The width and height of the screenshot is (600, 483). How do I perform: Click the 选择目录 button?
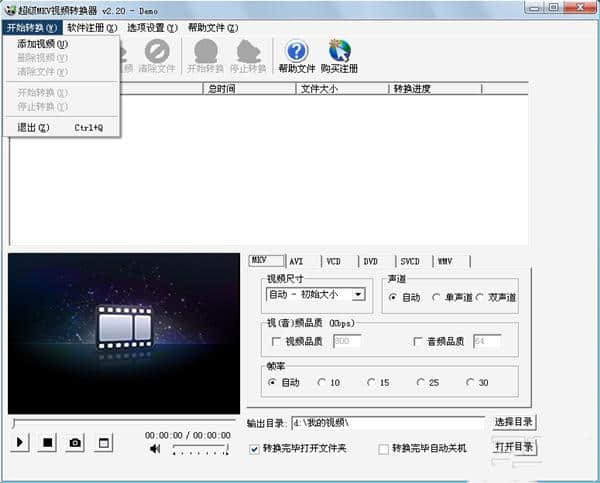point(514,423)
